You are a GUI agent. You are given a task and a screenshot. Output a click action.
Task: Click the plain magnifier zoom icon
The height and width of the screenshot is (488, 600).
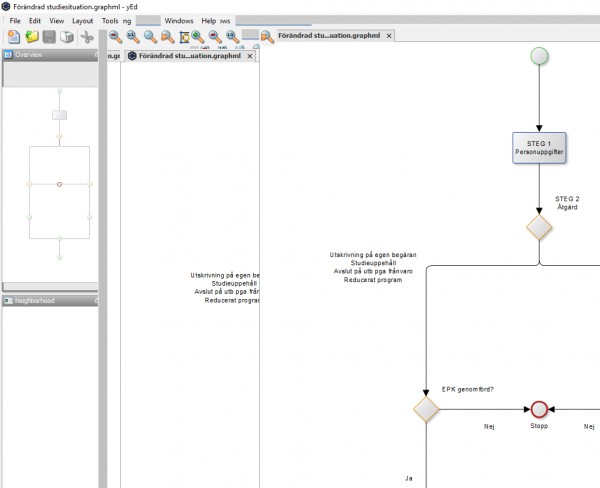[150, 37]
